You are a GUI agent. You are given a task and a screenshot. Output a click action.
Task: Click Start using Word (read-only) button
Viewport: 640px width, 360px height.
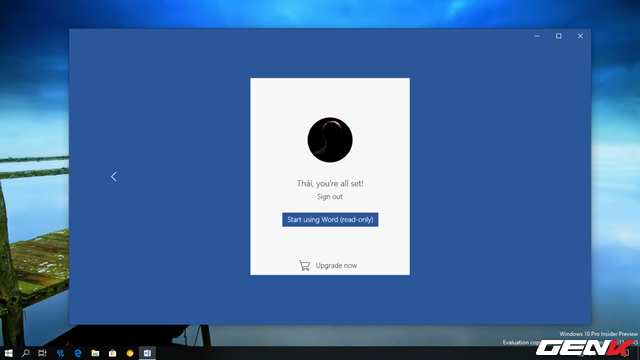[x=330, y=220]
